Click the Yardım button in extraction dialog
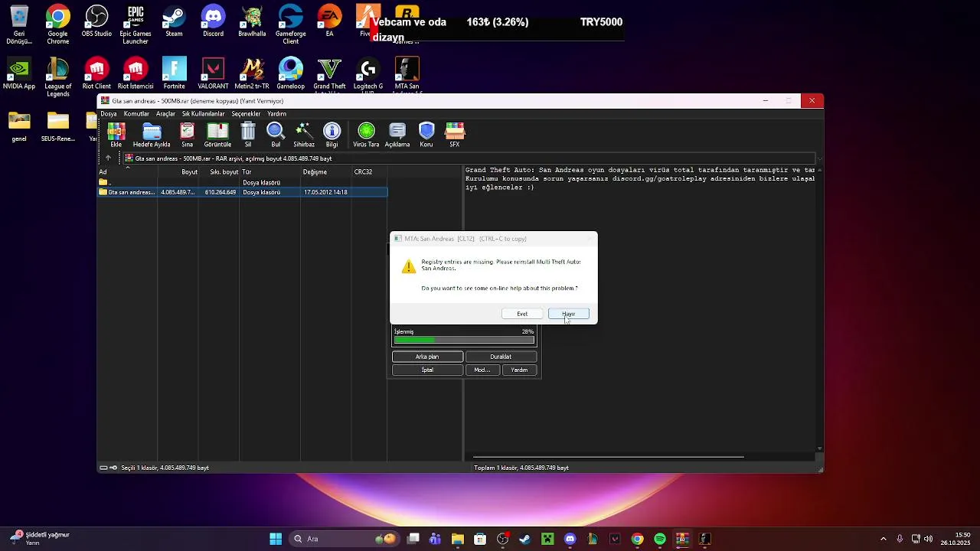 point(519,370)
